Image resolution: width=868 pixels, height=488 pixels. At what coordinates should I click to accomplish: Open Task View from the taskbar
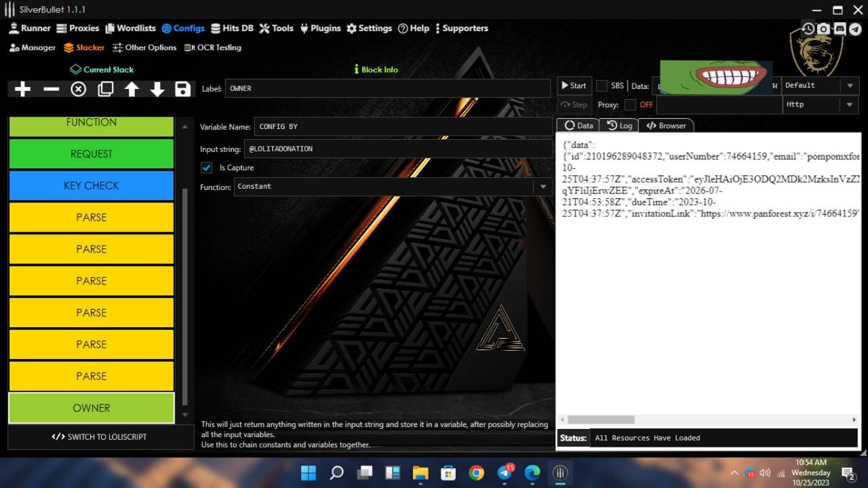pos(365,472)
